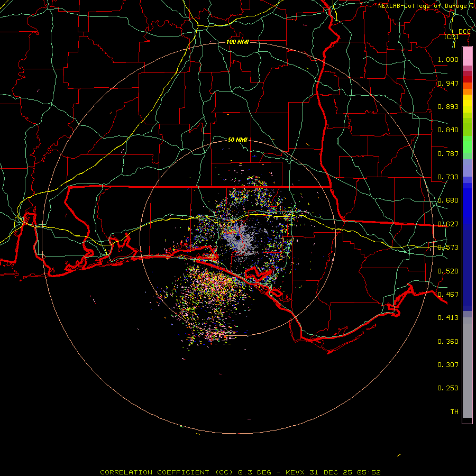The width and height of the screenshot is (476, 476).
Task: Select the 0.840 legend value
Action: click(x=448, y=130)
